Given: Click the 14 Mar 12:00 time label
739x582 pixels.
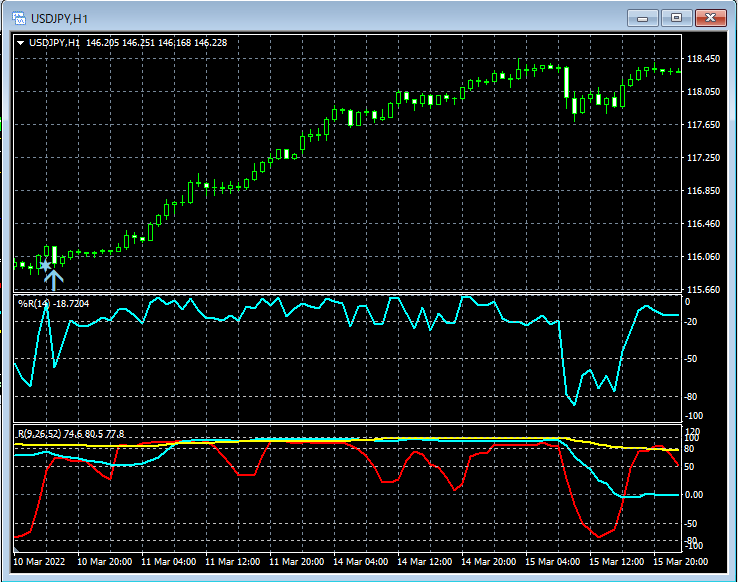Looking at the screenshot, I should (x=422, y=562).
